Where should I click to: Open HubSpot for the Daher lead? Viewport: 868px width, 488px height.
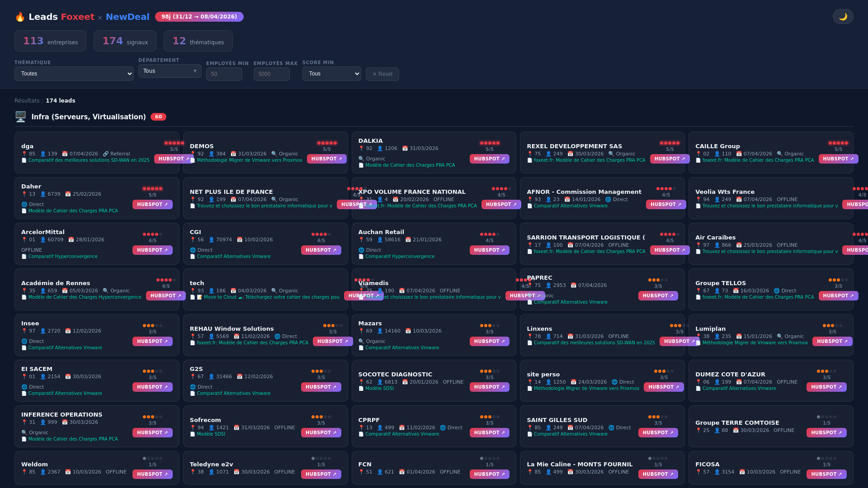coord(152,205)
